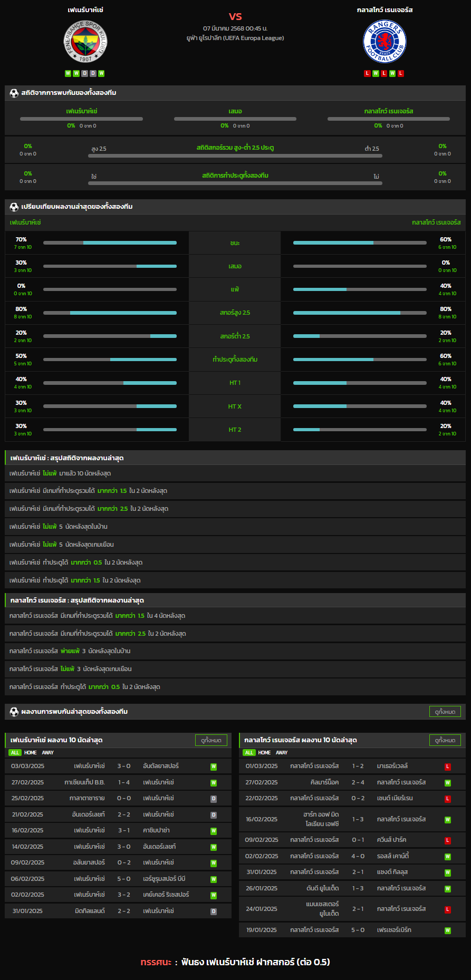This screenshot has height=980, width=471.
Task: Click W badge on Fenerbahçe 3 - 1 match row
Action: coord(214,831)
